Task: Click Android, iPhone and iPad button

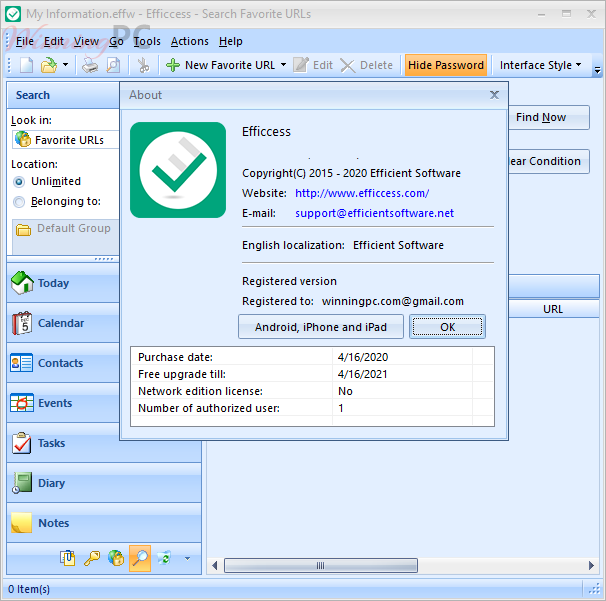Action: 321,327
